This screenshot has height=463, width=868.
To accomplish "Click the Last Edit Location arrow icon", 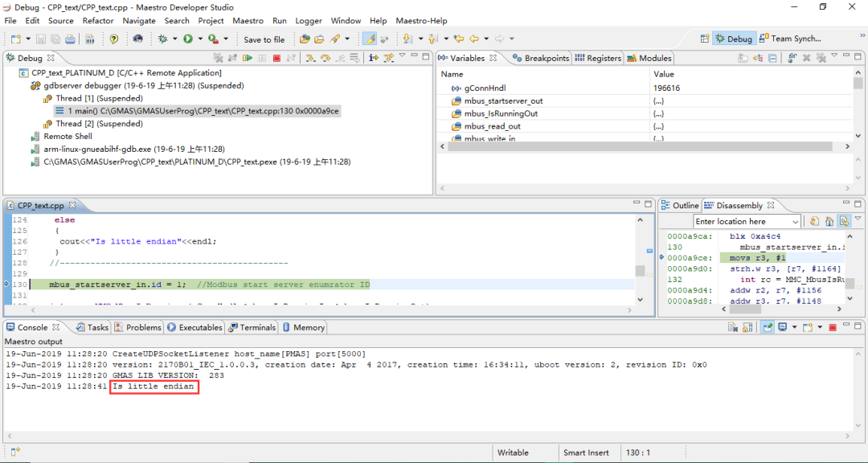I will click(458, 39).
